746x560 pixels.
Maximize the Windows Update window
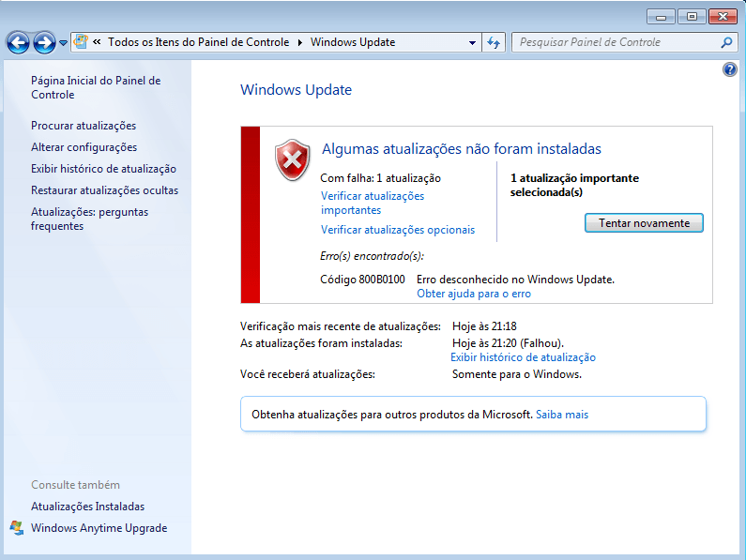point(692,17)
